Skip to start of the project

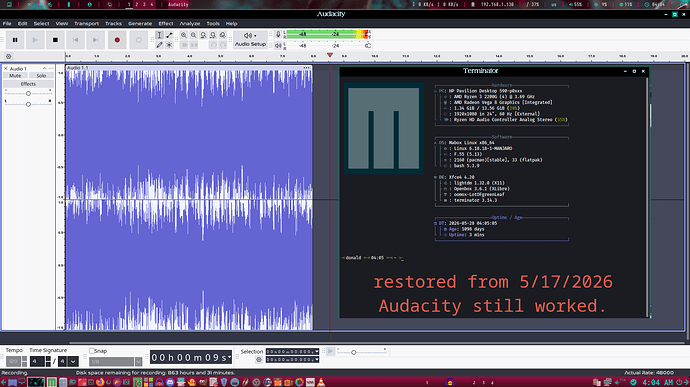pos(75,40)
